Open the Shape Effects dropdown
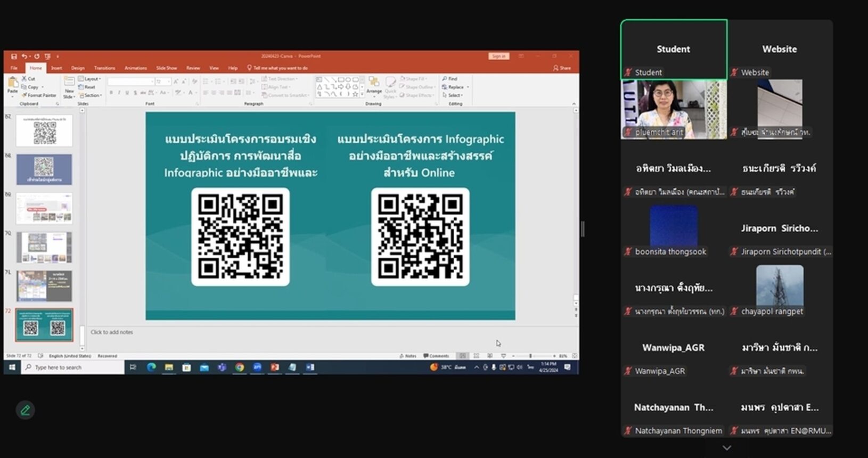The image size is (868, 458). (418, 95)
